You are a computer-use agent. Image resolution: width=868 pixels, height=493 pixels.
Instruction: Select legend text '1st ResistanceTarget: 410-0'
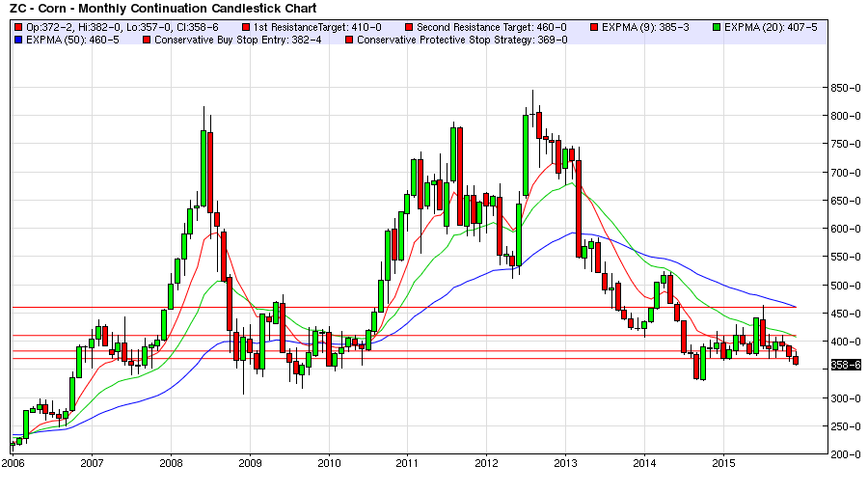coord(317,27)
